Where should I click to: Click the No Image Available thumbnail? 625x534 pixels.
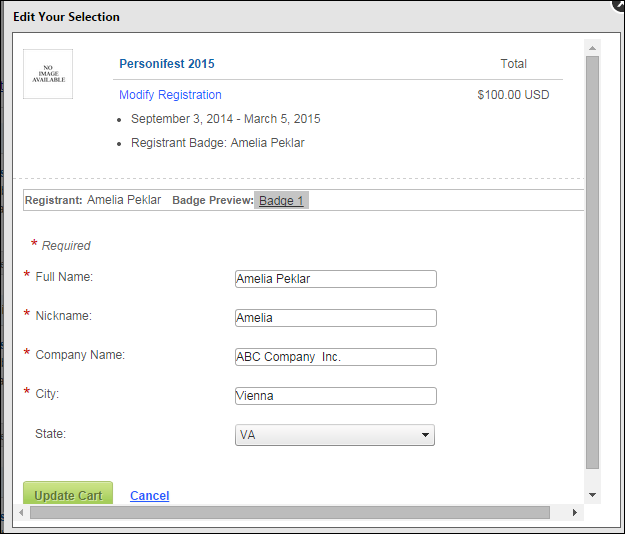pyautogui.click(x=48, y=74)
